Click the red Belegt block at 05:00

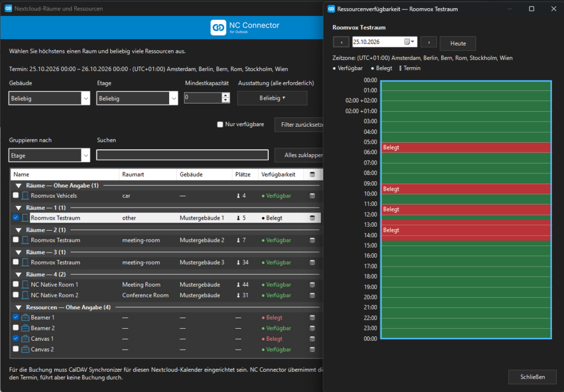point(466,148)
